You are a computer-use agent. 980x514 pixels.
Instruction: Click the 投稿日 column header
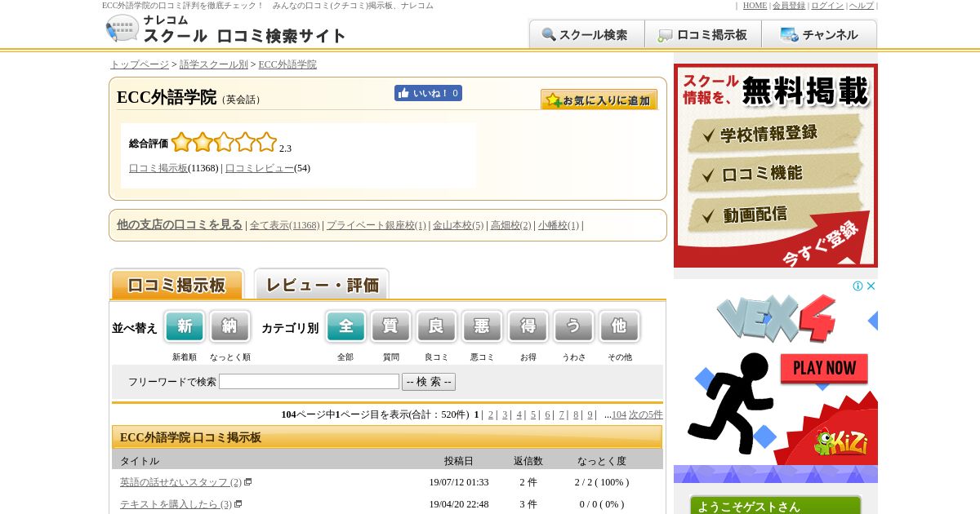(x=459, y=461)
